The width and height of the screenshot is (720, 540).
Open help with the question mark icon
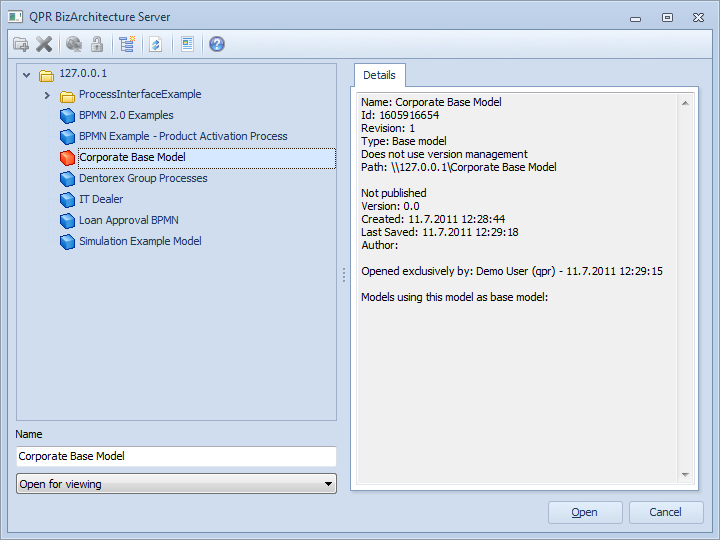[x=217, y=44]
